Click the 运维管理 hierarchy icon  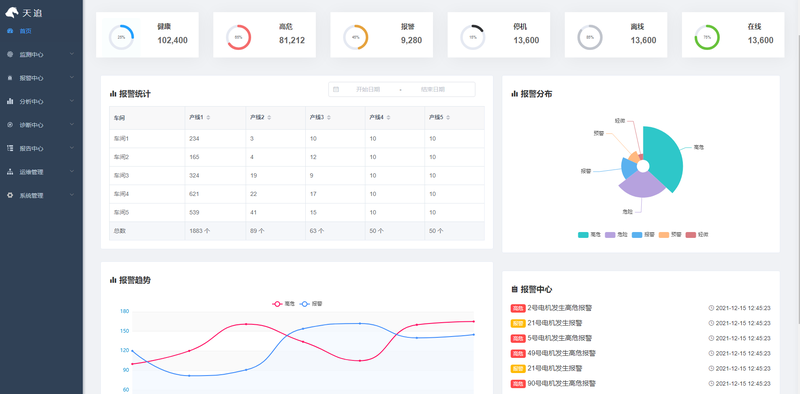click(10, 171)
